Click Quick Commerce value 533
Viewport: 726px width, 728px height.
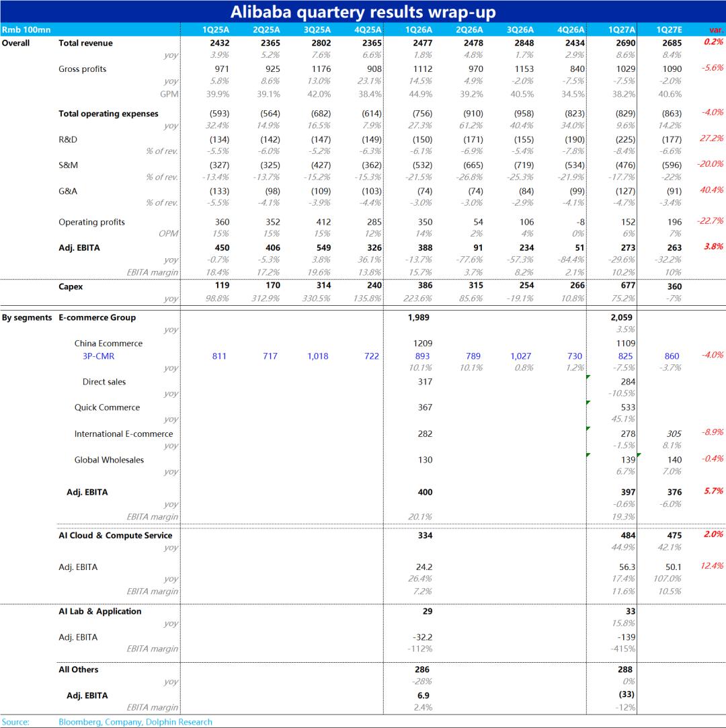tap(628, 407)
